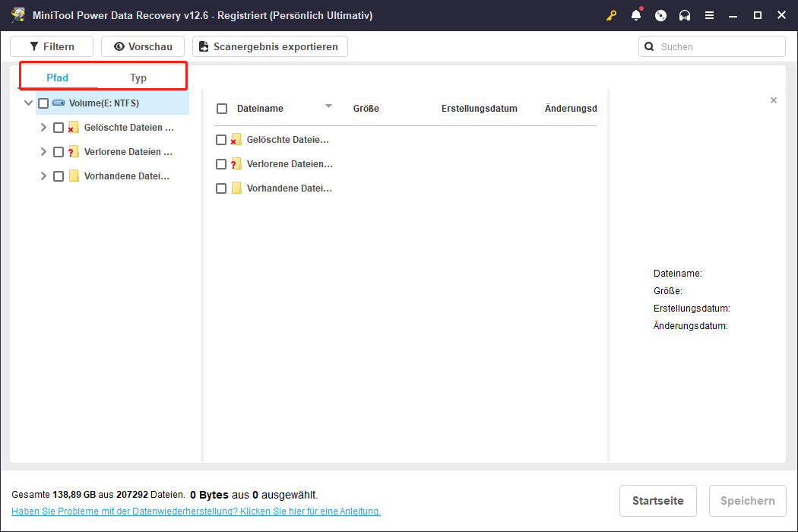Tick the Verlorene Dateien checkbox in the tree
Viewport: 798px width, 532px height.
click(59, 152)
